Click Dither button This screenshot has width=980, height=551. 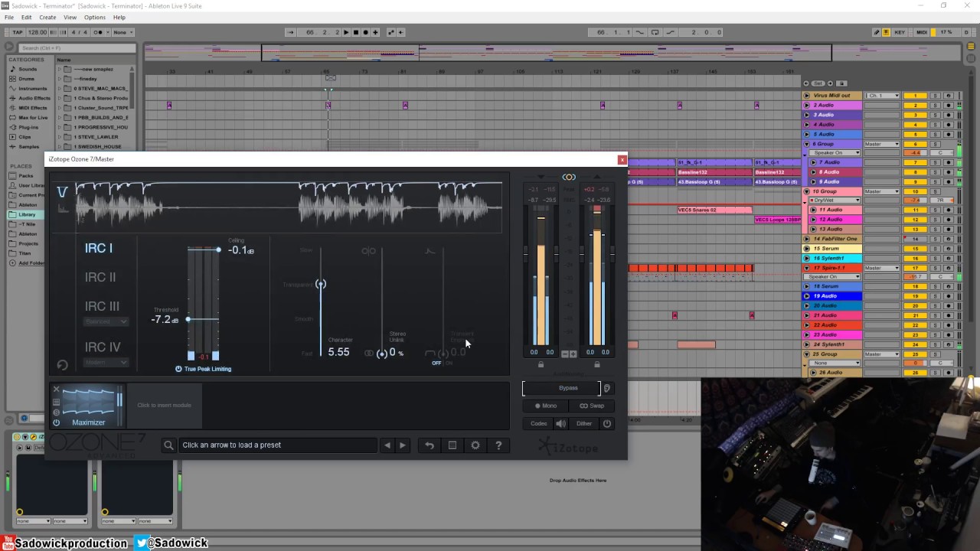pos(584,423)
